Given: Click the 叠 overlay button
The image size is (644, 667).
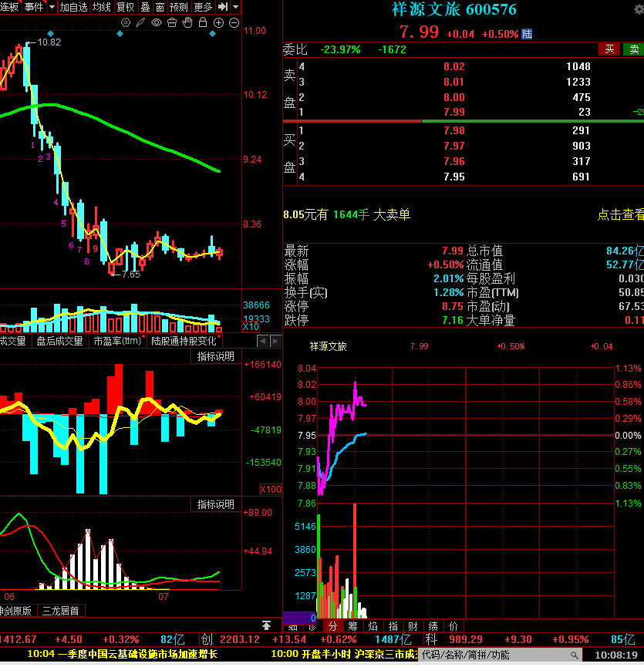Looking at the screenshot, I should point(146,7).
